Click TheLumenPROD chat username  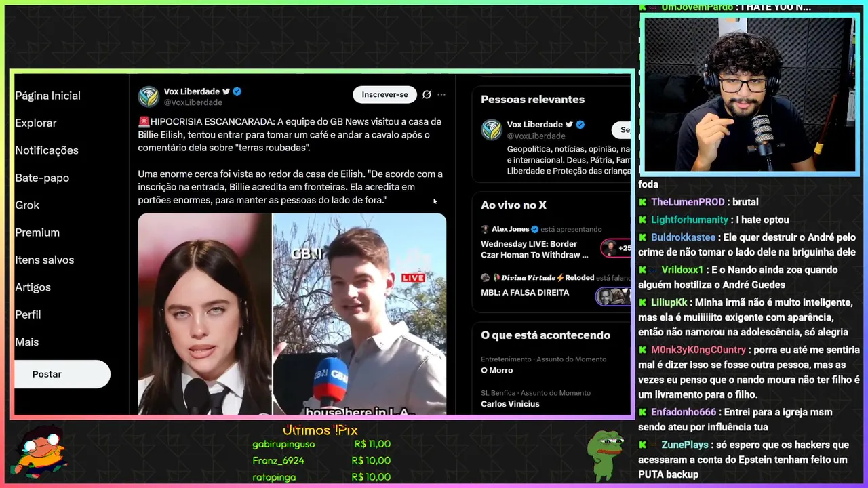(x=688, y=202)
